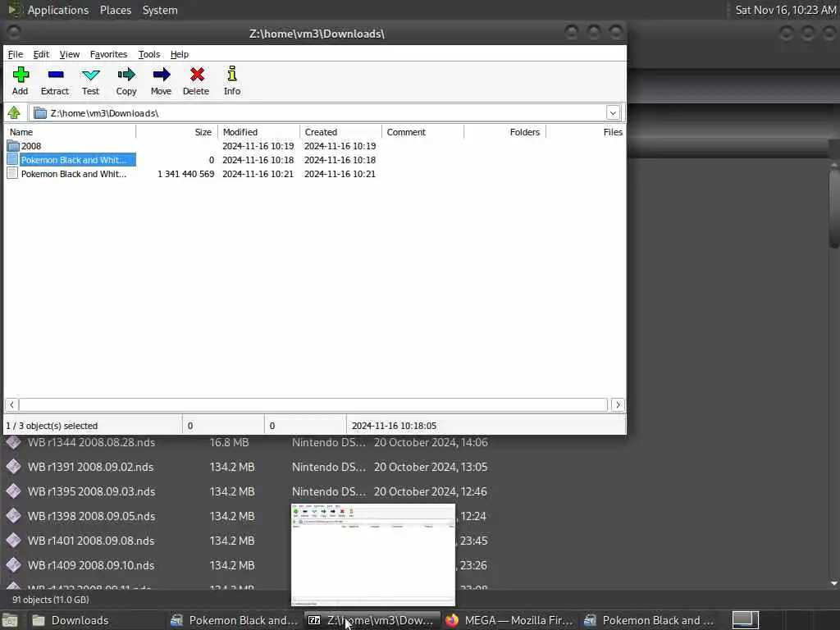Click status date 2024-11-16 10:18:05
The image size is (840, 630).
(x=394, y=426)
